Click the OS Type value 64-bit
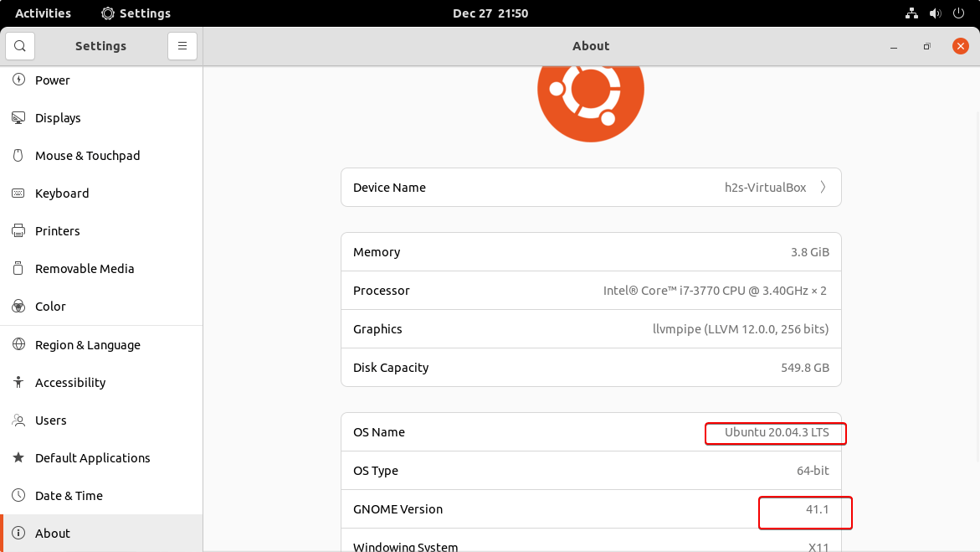 pos(813,471)
